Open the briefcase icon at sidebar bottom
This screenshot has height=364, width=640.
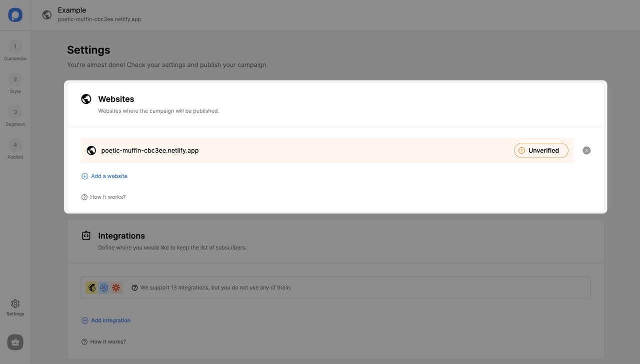[x=15, y=342]
